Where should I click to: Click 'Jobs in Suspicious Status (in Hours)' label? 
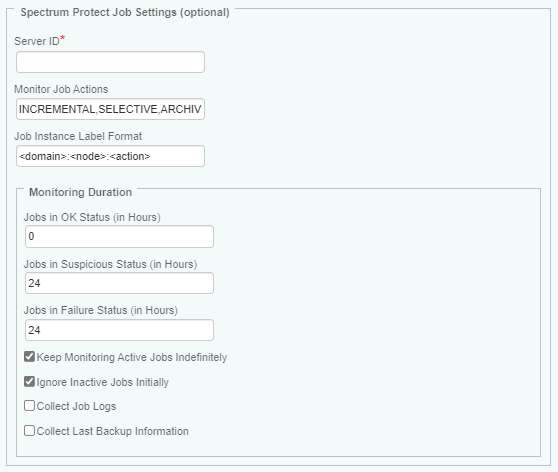110,264
